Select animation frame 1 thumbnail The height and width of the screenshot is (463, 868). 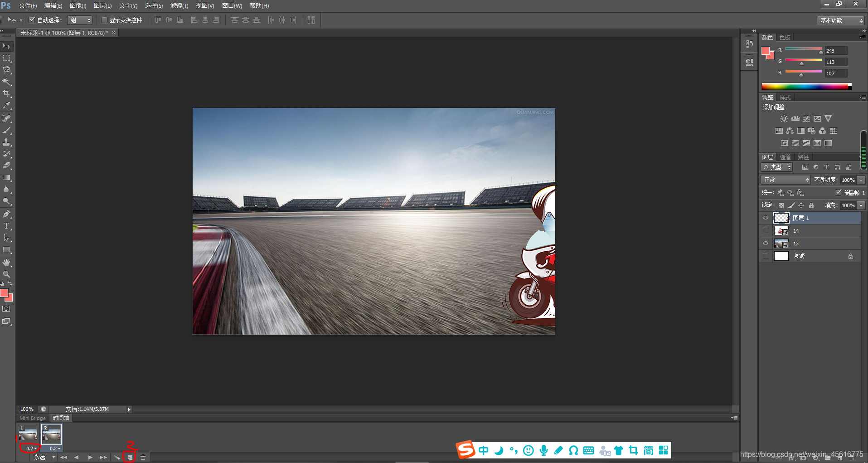click(x=28, y=434)
